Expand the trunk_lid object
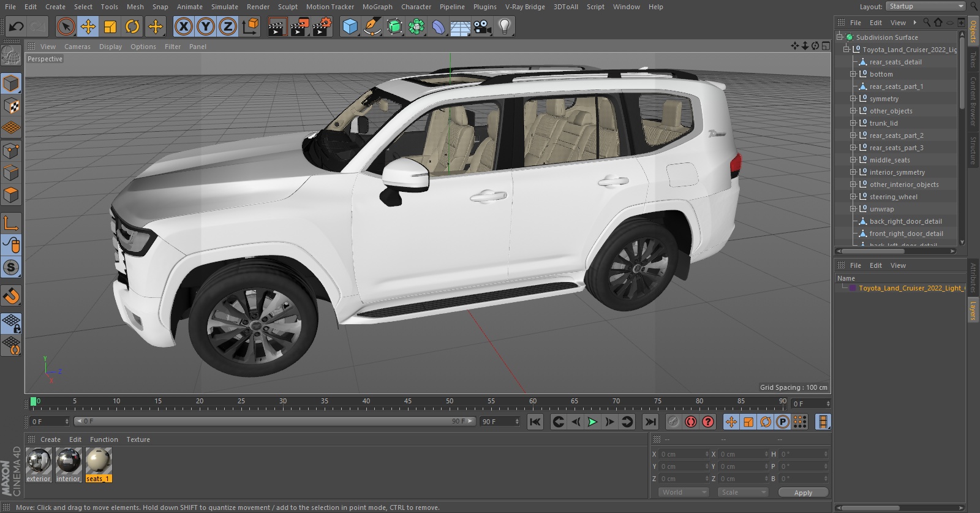Screen dimensions: 980x513 coord(853,123)
